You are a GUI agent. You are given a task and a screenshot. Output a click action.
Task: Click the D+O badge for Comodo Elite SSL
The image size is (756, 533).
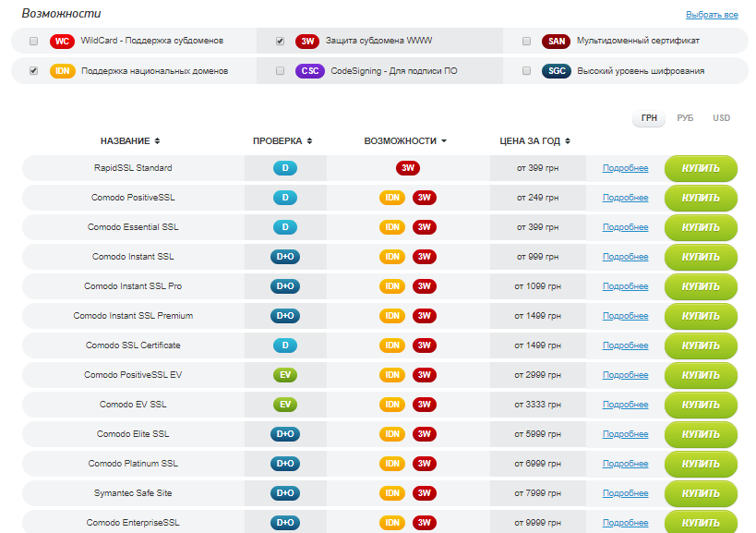[x=285, y=434]
